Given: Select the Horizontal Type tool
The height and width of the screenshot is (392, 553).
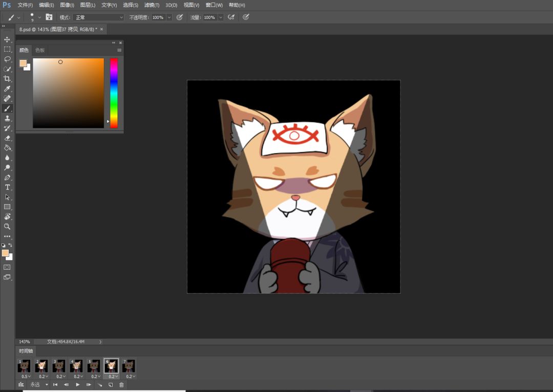Looking at the screenshot, I should click(7, 187).
